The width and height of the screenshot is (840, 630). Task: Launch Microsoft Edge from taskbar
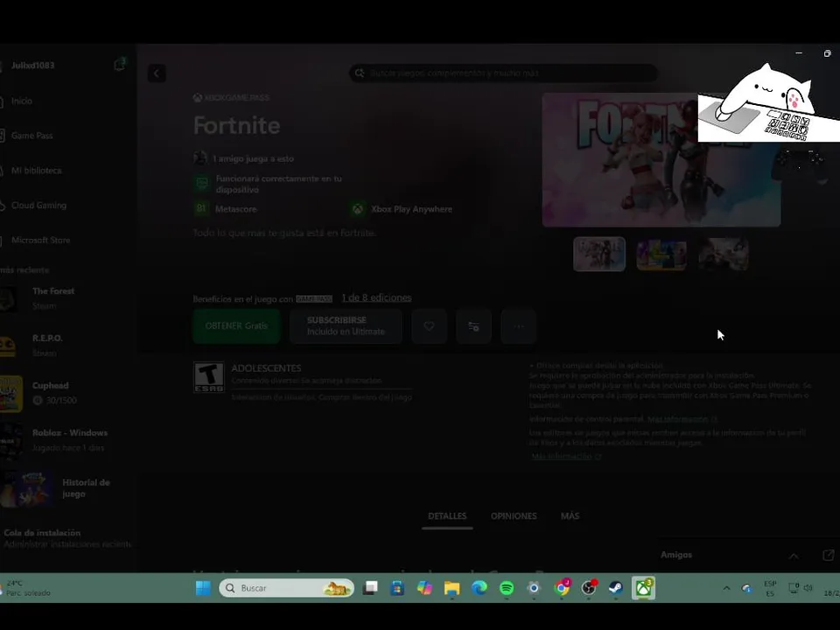pos(479,588)
